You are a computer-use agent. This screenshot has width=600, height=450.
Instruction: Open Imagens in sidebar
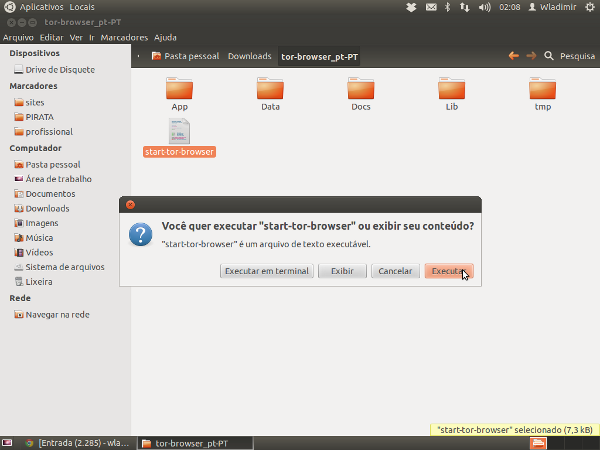pos(36,223)
